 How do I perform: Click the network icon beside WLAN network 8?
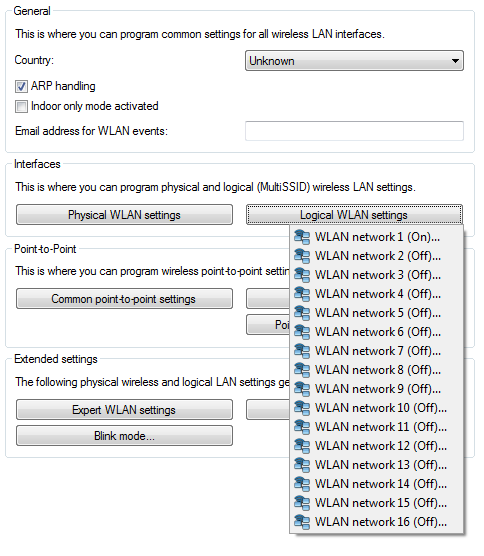coord(302,370)
